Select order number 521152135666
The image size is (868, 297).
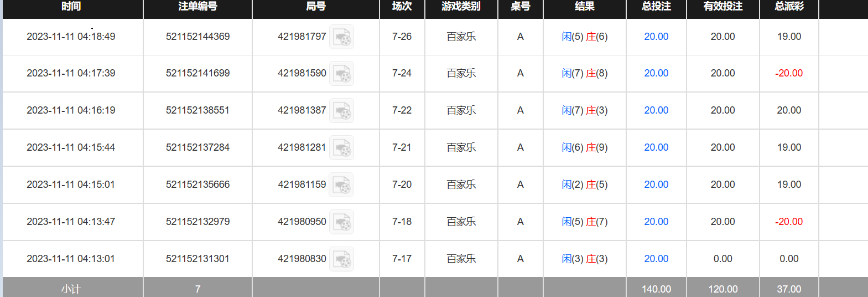[x=197, y=185]
